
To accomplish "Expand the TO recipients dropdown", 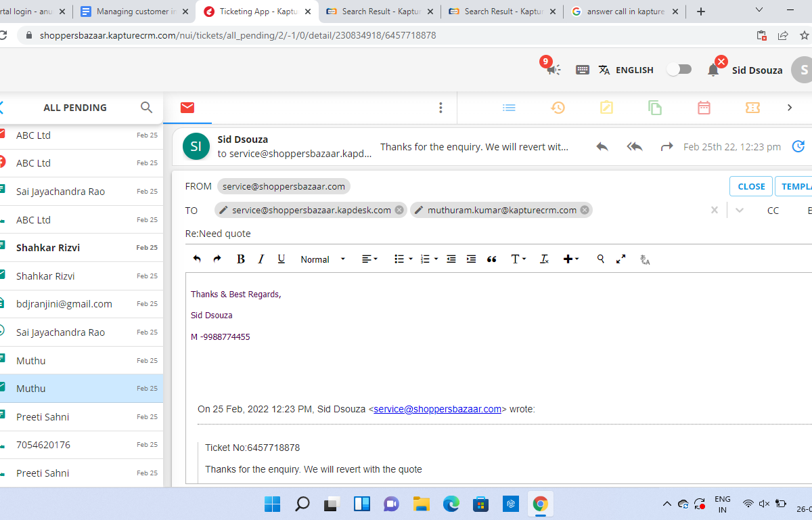I will point(740,210).
